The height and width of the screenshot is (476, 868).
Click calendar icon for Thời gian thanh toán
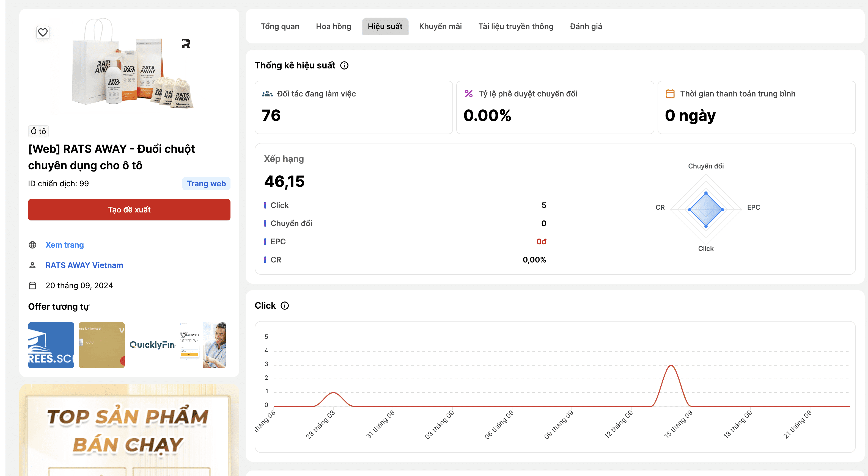(x=670, y=94)
